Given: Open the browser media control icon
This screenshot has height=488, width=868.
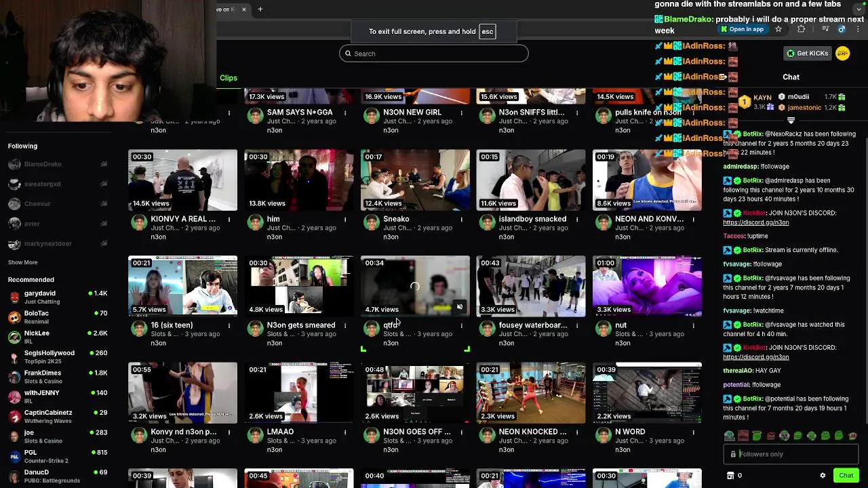Looking at the screenshot, I should tap(825, 29).
